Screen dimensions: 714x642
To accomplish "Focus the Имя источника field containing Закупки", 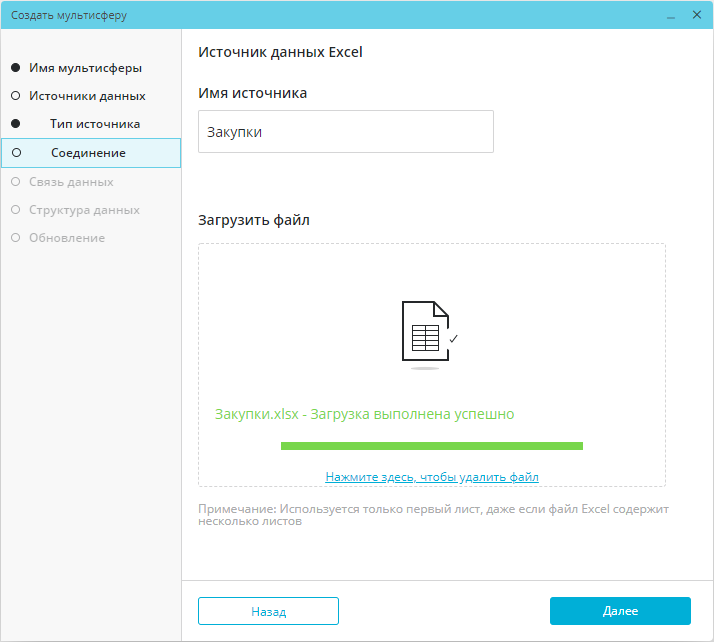I will 346,132.
